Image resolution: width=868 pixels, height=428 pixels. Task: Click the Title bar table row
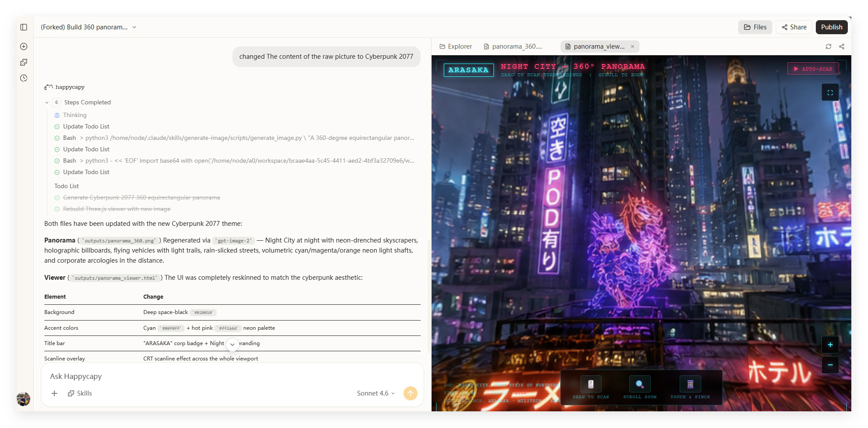pyautogui.click(x=232, y=343)
